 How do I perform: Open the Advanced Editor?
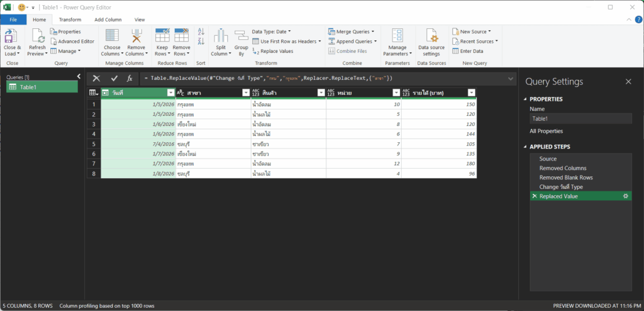click(72, 41)
